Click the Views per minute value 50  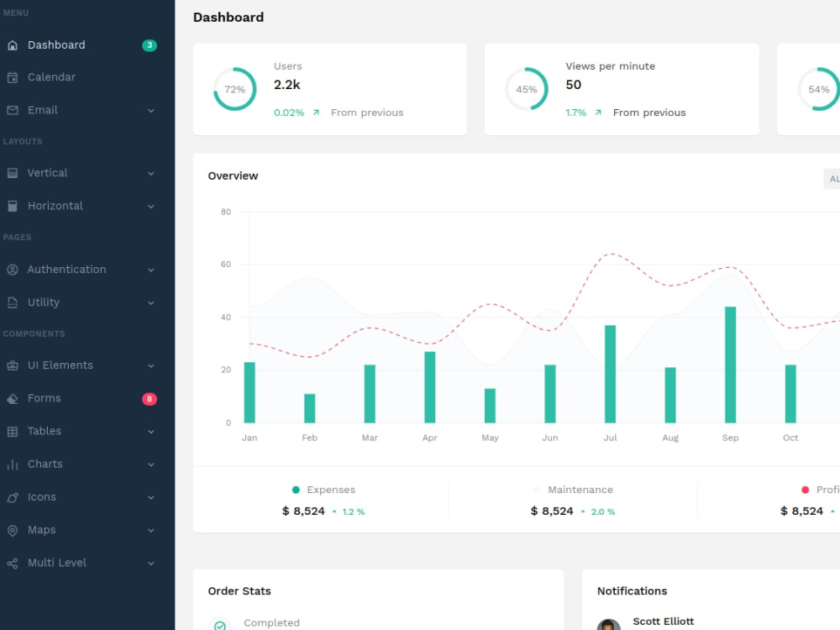[573, 85]
